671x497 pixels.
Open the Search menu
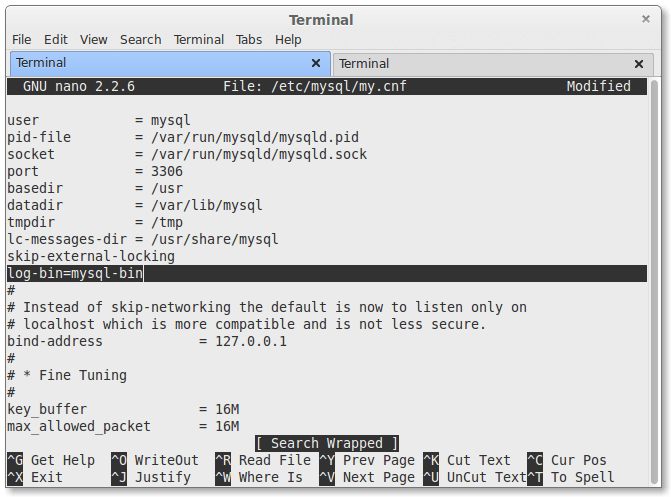click(140, 39)
